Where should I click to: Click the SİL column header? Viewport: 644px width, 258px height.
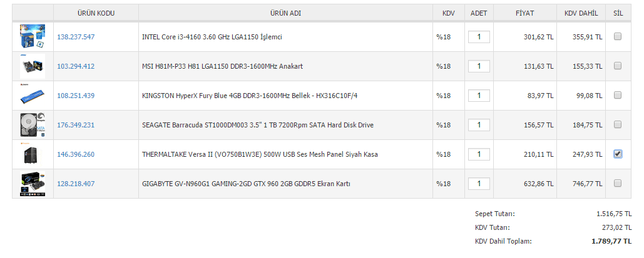point(618,13)
